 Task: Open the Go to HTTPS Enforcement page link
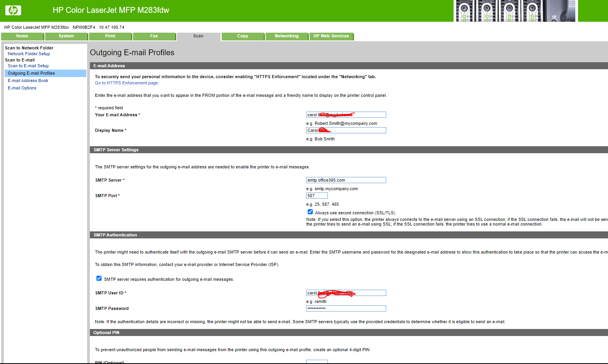(126, 83)
